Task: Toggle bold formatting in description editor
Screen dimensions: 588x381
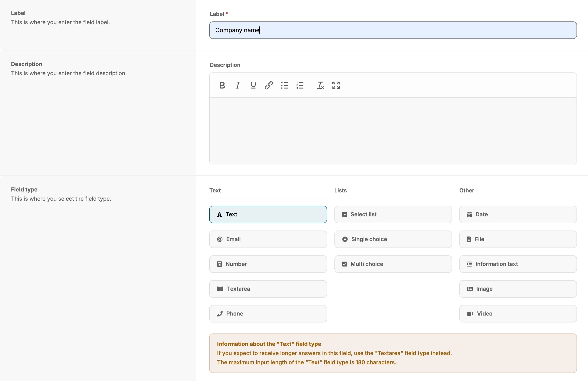Action: pos(222,85)
